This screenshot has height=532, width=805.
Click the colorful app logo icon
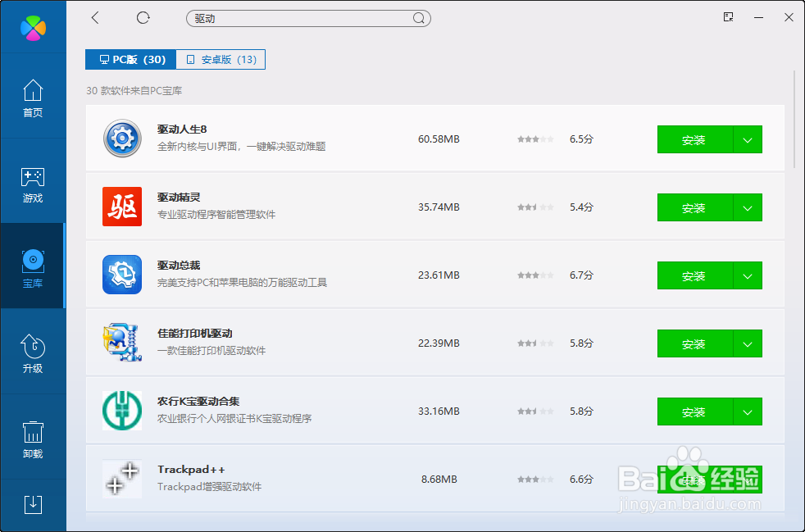click(x=34, y=27)
